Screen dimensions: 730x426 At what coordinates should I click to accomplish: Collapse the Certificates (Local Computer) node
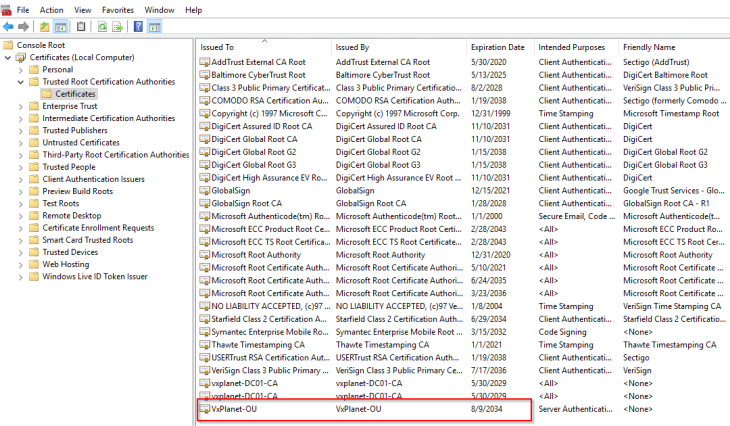[x=8, y=58]
